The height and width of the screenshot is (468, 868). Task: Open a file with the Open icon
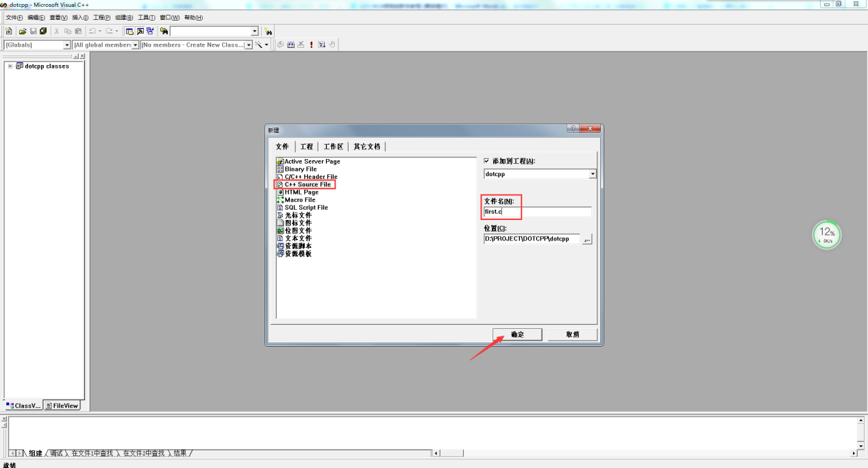pyautogui.click(x=22, y=31)
